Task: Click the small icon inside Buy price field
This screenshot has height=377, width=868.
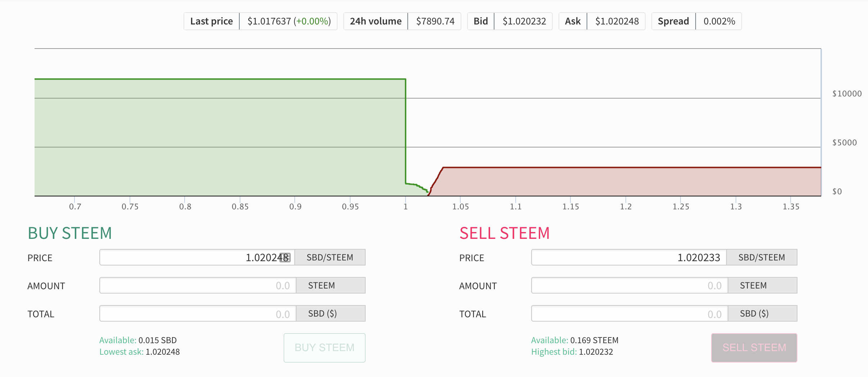Action: [285, 258]
